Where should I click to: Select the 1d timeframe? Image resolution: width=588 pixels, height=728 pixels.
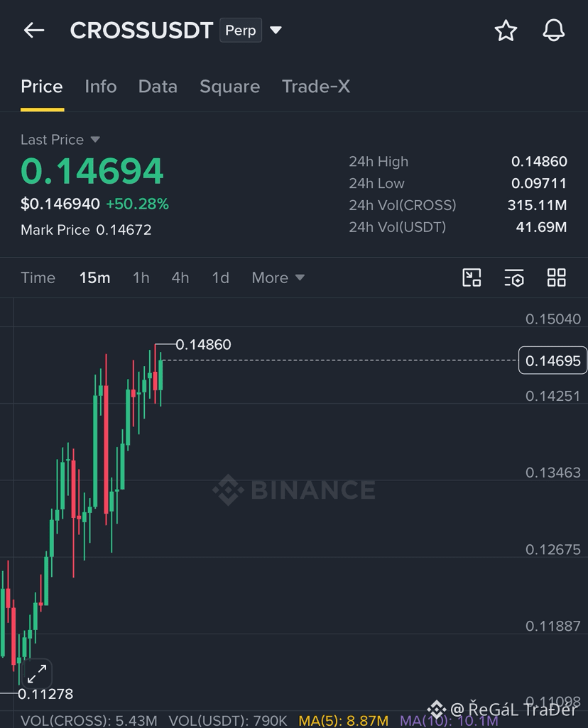tap(220, 277)
